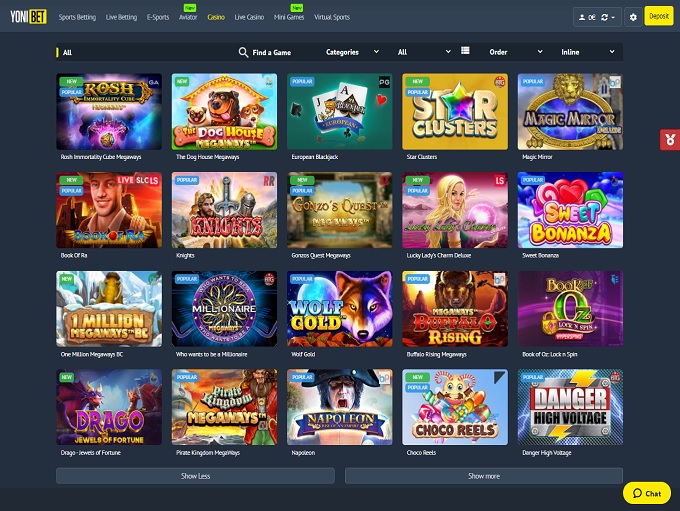
Task: Open the live Chat bubble
Action: coord(647,493)
